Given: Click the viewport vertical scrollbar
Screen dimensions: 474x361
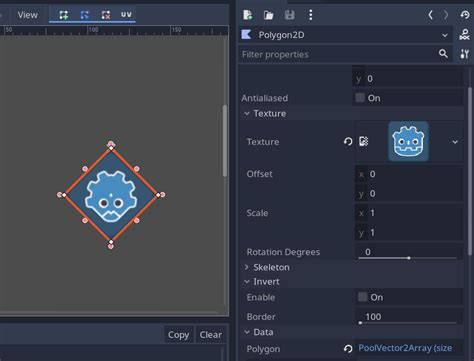Looking at the screenshot, I should click(x=225, y=141).
